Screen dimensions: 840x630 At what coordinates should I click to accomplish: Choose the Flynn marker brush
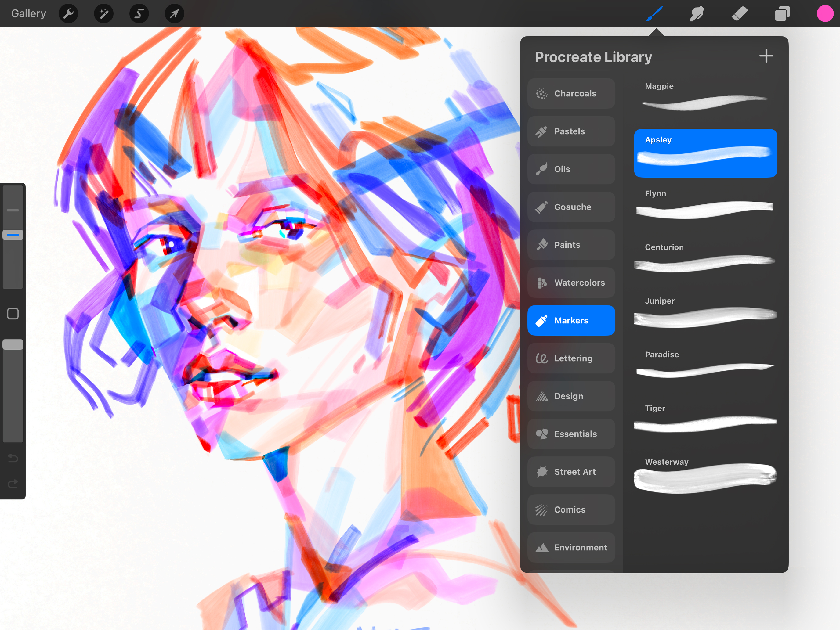point(706,207)
